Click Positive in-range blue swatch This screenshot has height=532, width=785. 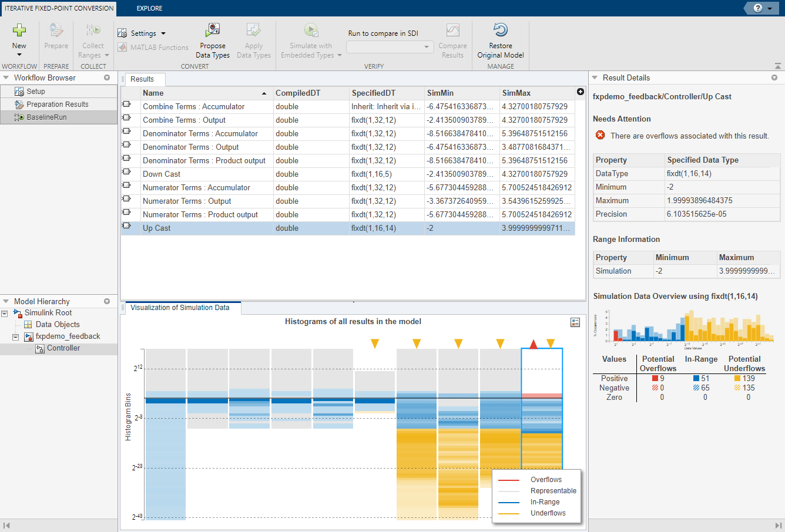(696, 379)
